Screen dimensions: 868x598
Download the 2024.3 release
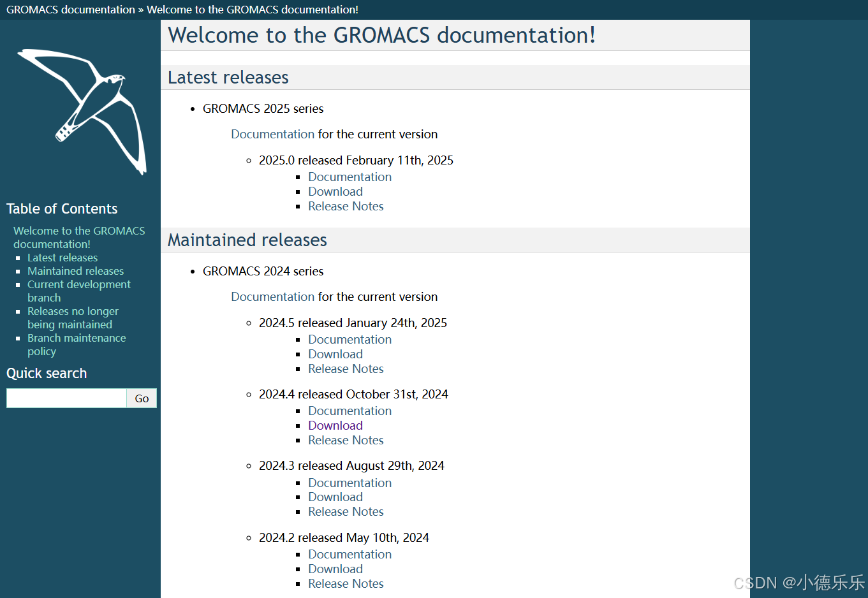point(335,497)
